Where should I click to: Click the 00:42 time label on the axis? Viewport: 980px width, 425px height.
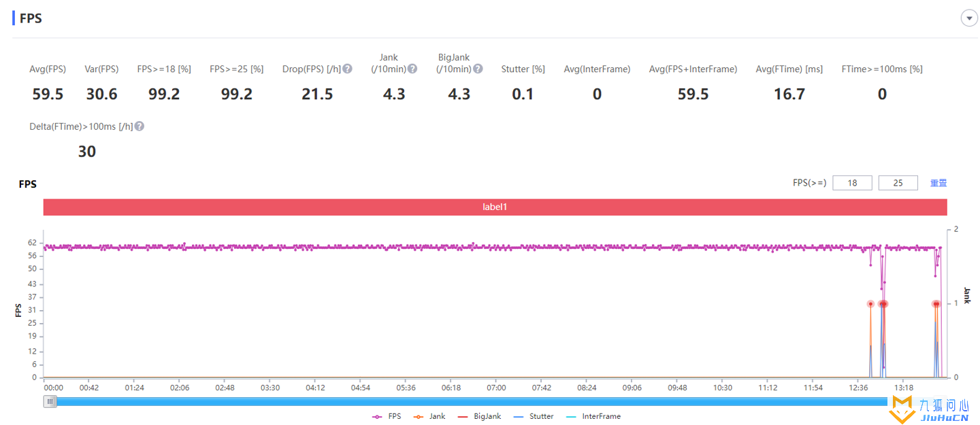[89, 388]
